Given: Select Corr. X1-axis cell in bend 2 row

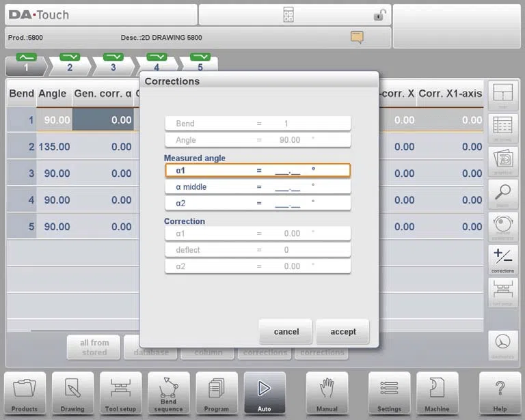Looking at the screenshot, I should click(450, 146).
